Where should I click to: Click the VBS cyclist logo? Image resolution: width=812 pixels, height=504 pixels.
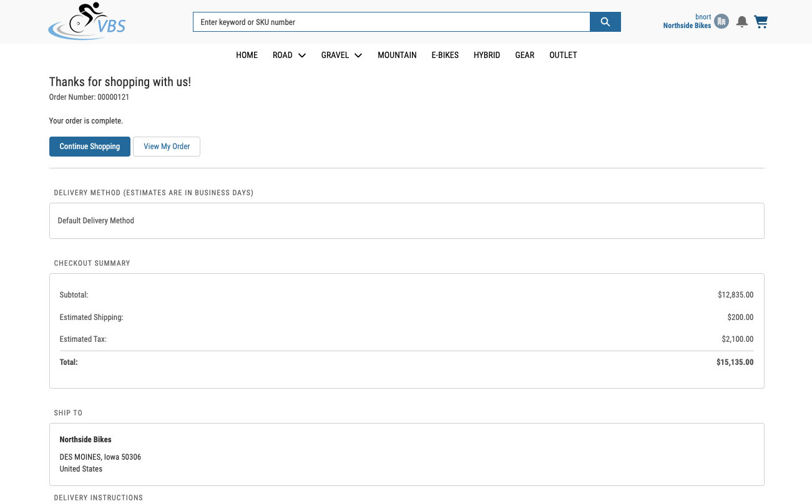(x=87, y=22)
